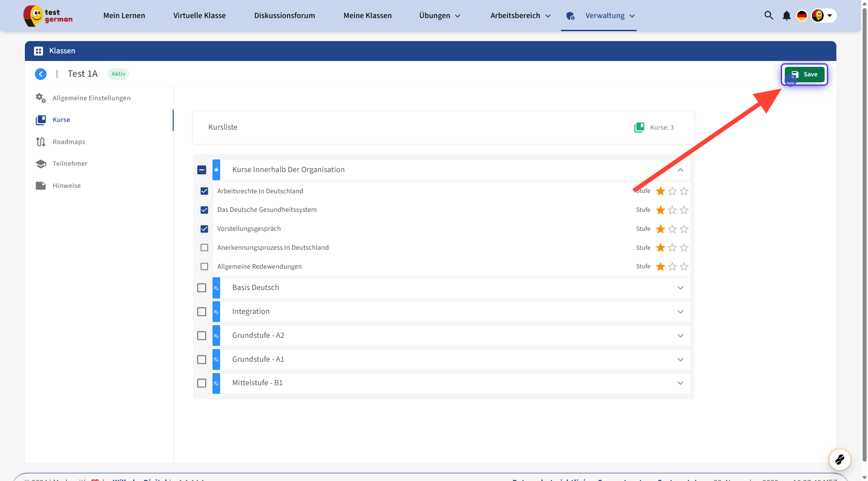Expand the Mittelstufe - B1 group
The width and height of the screenshot is (868, 481).
click(x=680, y=383)
